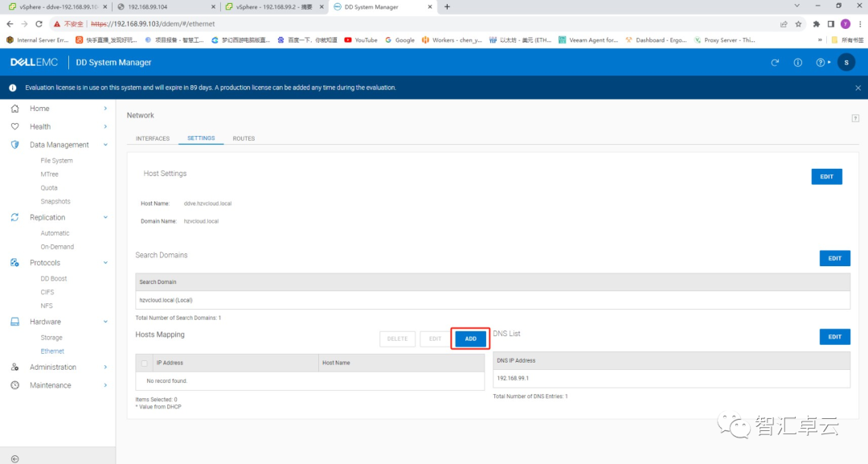Tick the Hosts Mapping select-all checkbox
This screenshot has width=868, height=464.
click(x=145, y=363)
